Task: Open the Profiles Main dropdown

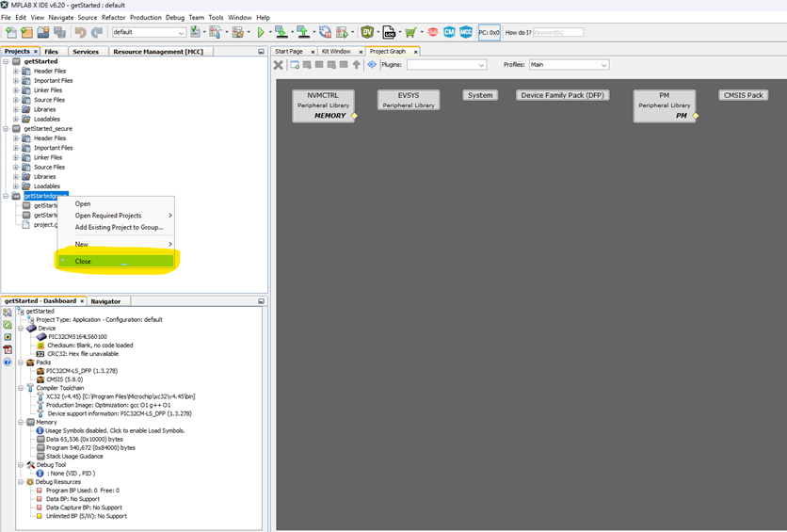Action: click(569, 65)
